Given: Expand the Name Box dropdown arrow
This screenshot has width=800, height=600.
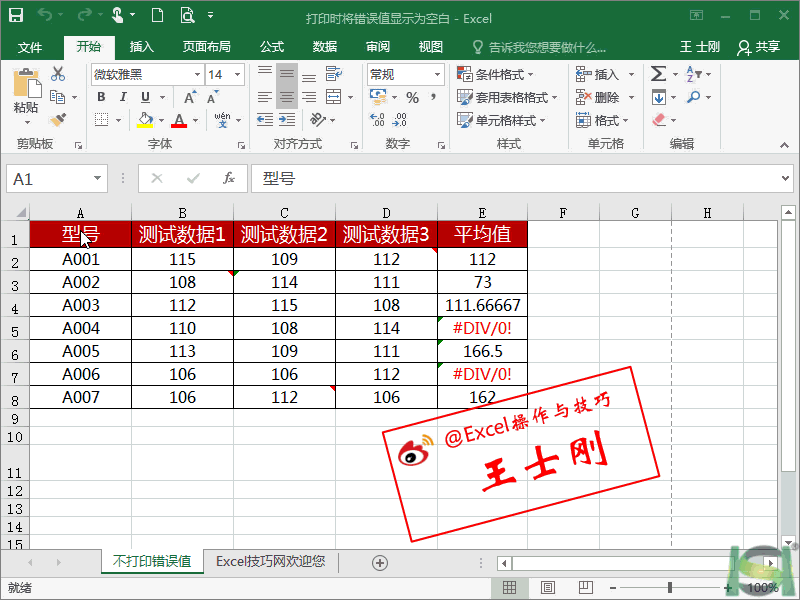Looking at the screenshot, I should pos(98,178).
